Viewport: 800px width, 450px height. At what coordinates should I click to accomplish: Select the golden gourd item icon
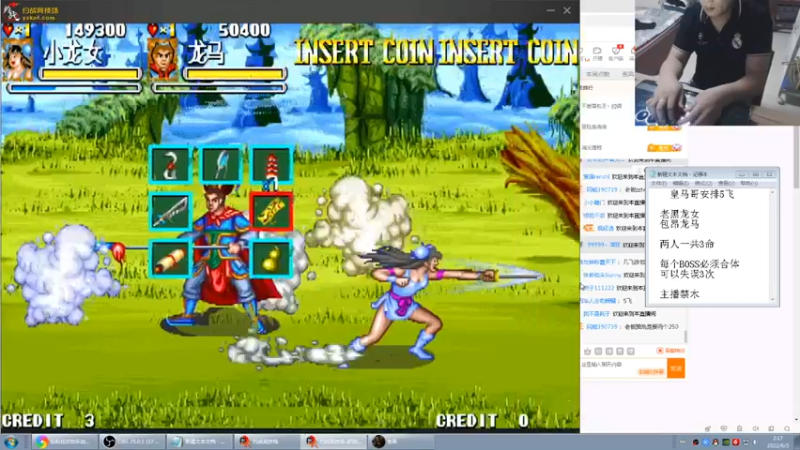coord(271,259)
